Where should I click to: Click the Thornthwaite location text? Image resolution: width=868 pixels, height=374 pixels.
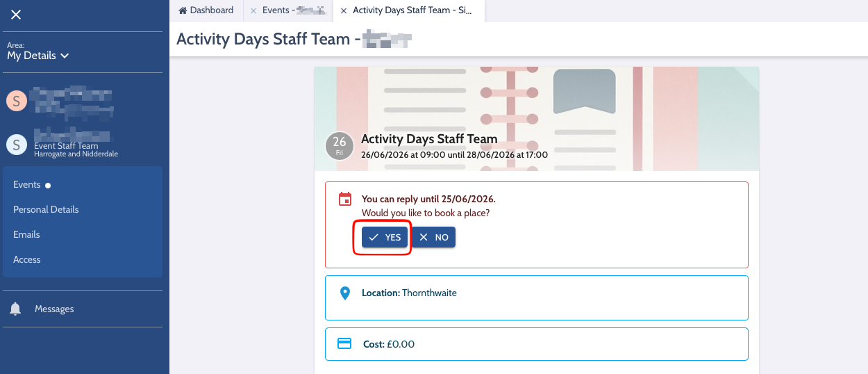click(429, 293)
